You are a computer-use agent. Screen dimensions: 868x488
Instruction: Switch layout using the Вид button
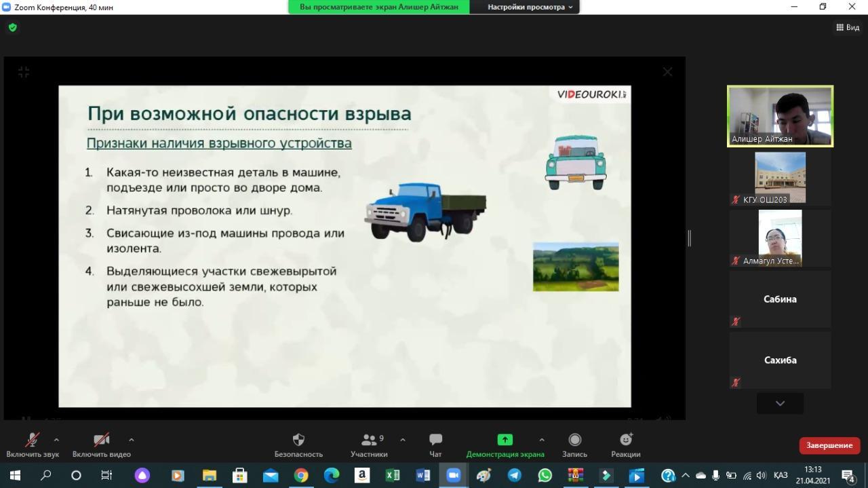pos(848,28)
